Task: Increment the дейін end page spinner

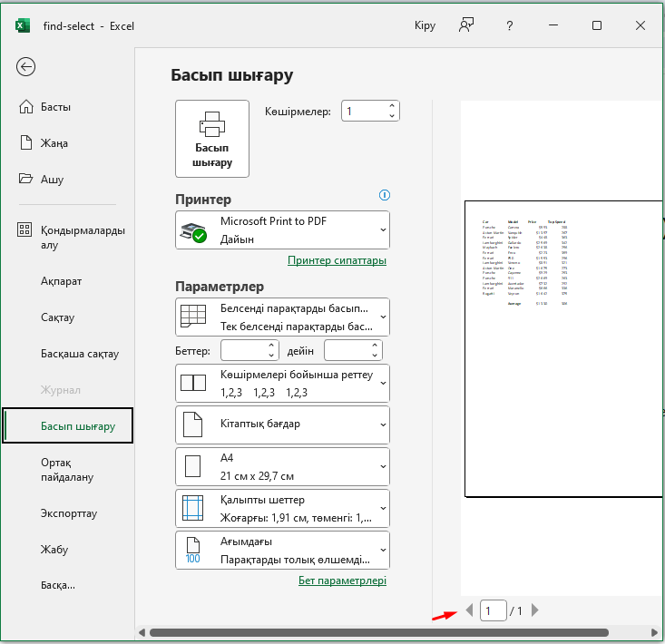Action: tap(375, 346)
